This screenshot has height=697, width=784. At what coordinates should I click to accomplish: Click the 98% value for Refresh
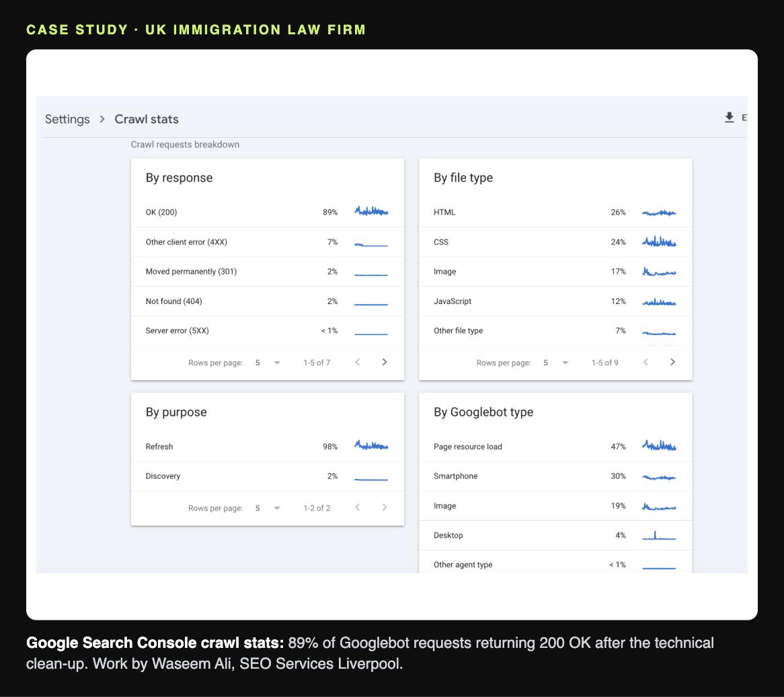[x=330, y=447]
